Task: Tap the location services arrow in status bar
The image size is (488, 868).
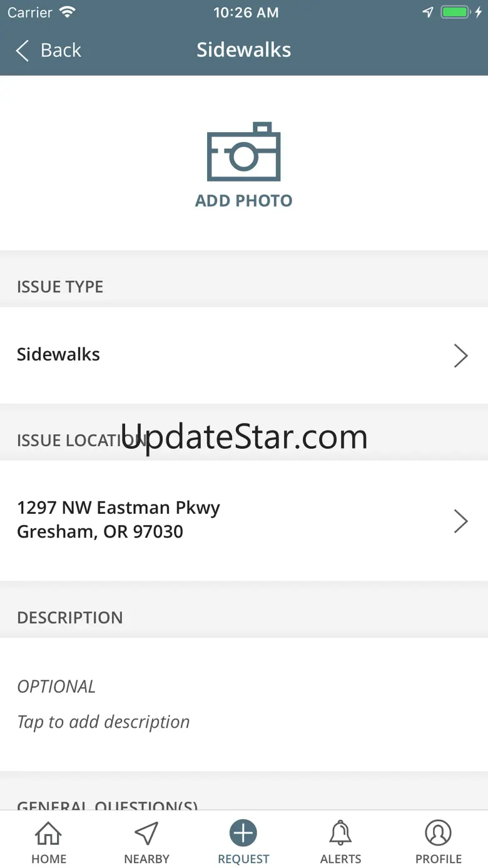Action: [x=428, y=13]
